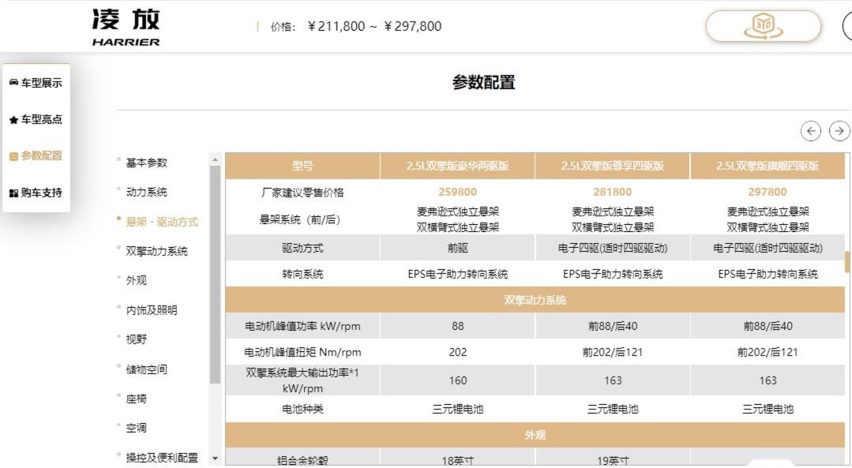
Task: Click the value 202 cell
Action: coord(458,352)
